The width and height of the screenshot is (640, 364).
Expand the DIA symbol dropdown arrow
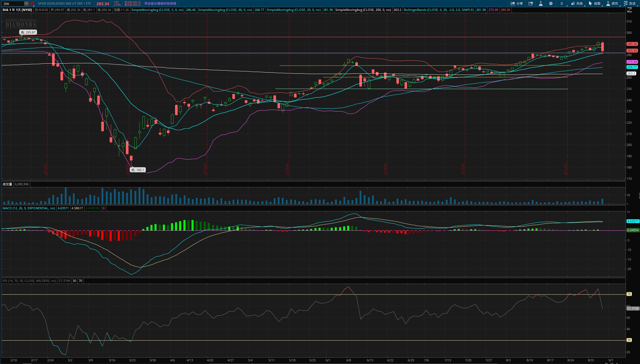coord(26,3)
